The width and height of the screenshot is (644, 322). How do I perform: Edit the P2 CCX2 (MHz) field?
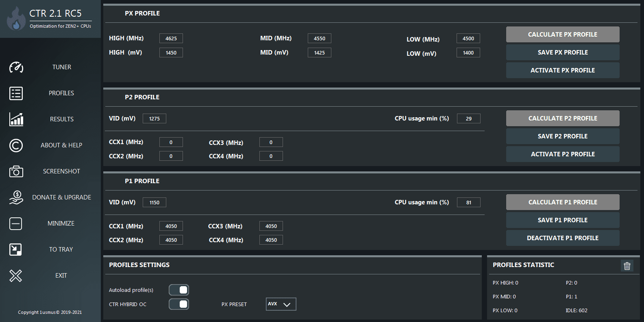tap(171, 156)
